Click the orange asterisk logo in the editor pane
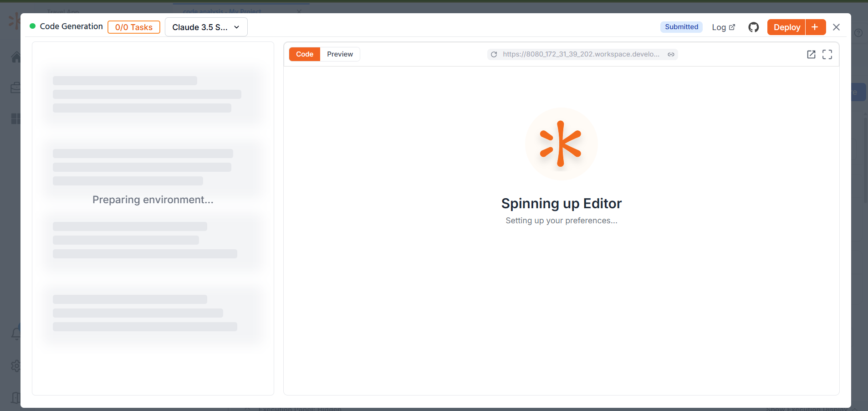 point(561,144)
